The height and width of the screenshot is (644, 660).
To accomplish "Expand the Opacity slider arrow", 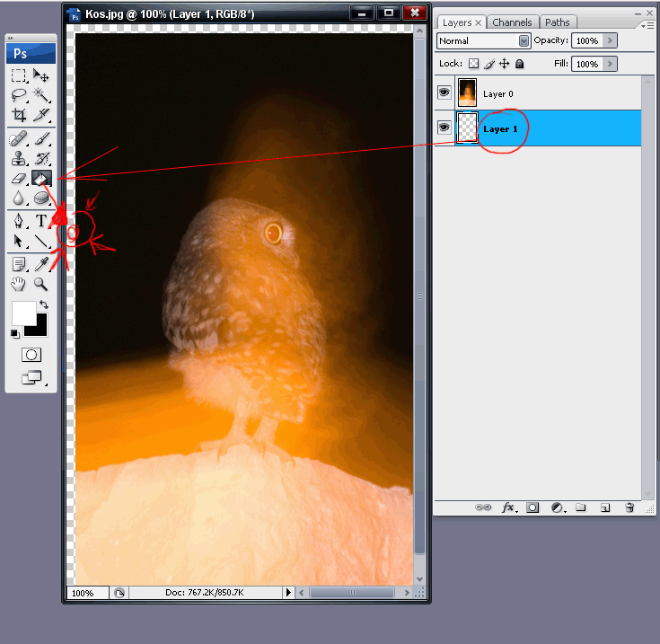I will click(611, 41).
